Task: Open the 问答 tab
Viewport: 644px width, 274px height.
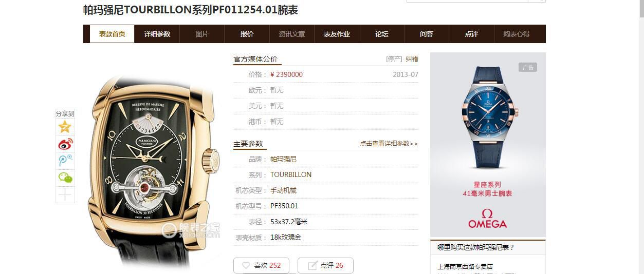Action: tap(427, 34)
